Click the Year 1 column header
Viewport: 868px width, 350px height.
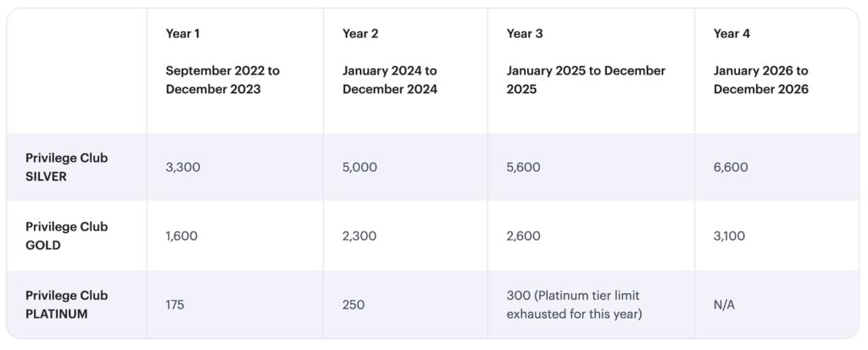(183, 34)
